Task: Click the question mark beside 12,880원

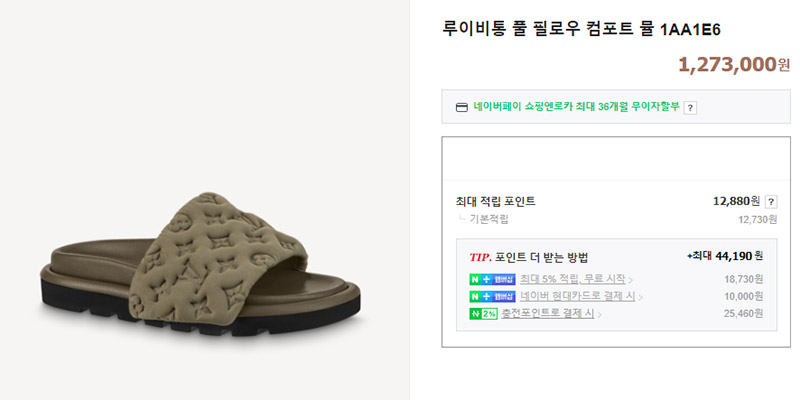Action: tap(771, 202)
